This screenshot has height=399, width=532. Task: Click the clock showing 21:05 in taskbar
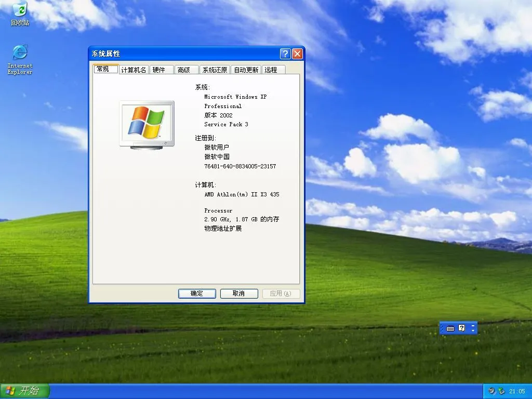coord(517,391)
